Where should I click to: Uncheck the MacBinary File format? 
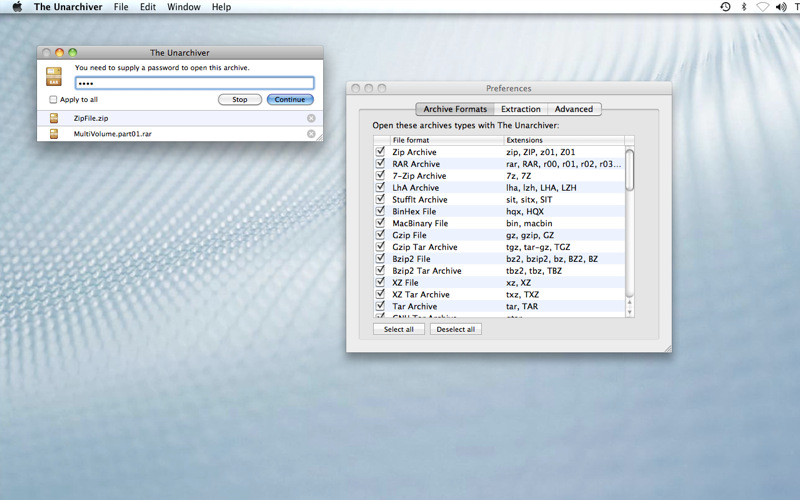(380, 222)
